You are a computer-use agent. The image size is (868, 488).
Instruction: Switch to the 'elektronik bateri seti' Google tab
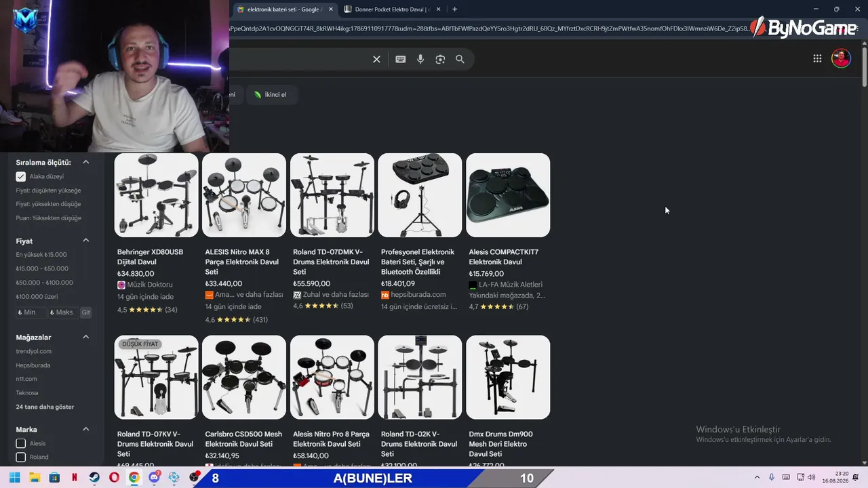(285, 9)
